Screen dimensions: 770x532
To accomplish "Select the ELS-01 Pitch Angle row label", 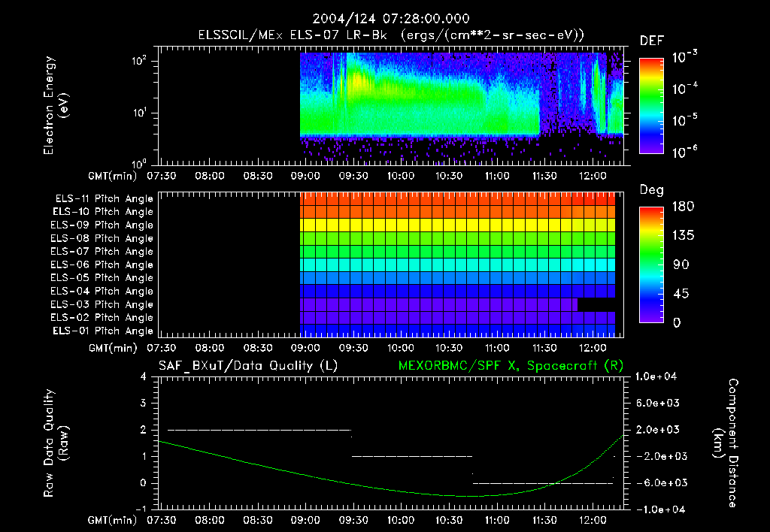I will [104, 331].
